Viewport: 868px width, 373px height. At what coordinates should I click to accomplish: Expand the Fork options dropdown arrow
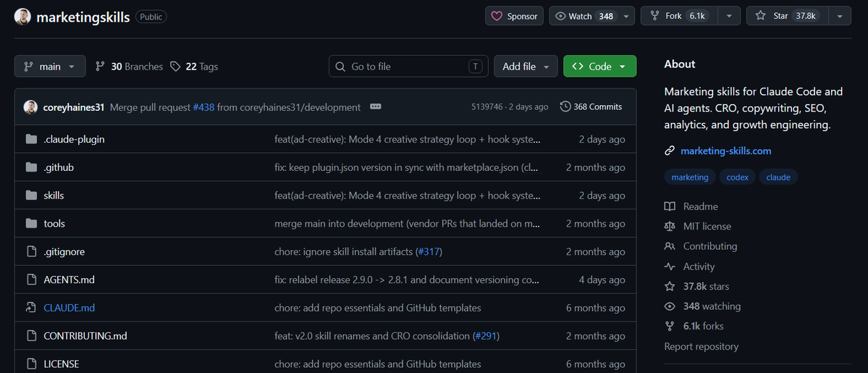point(730,16)
